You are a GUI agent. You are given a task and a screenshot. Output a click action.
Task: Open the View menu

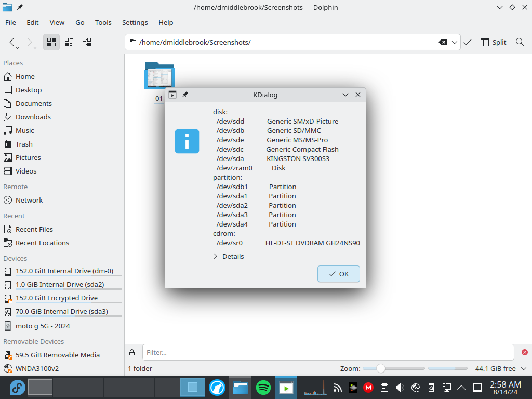coord(57,22)
